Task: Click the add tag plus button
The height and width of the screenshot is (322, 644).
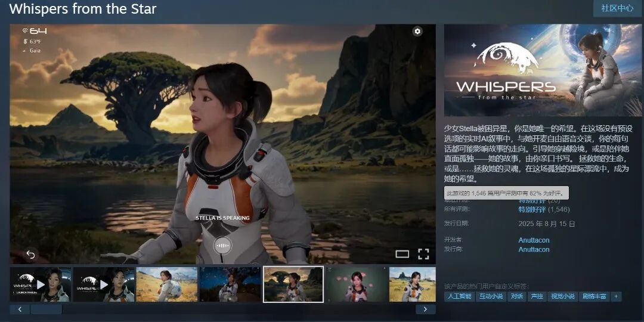Action: (615, 296)
